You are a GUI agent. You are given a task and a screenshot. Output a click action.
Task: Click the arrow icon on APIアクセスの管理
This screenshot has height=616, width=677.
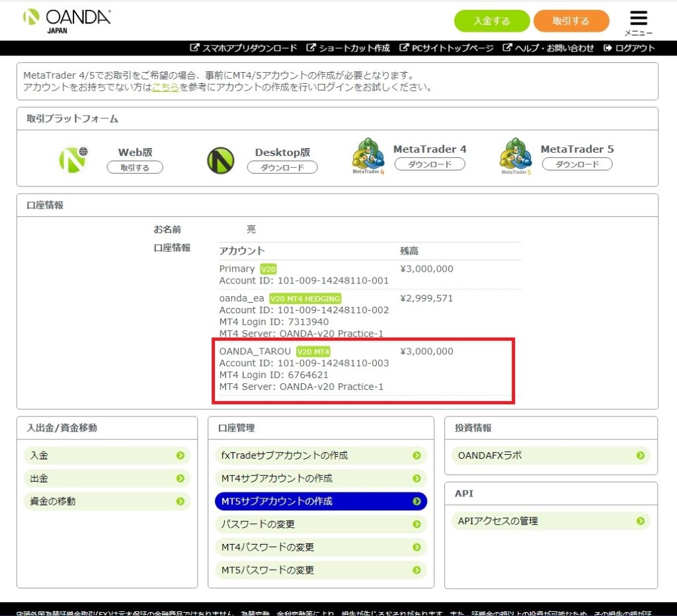(640, 521)
